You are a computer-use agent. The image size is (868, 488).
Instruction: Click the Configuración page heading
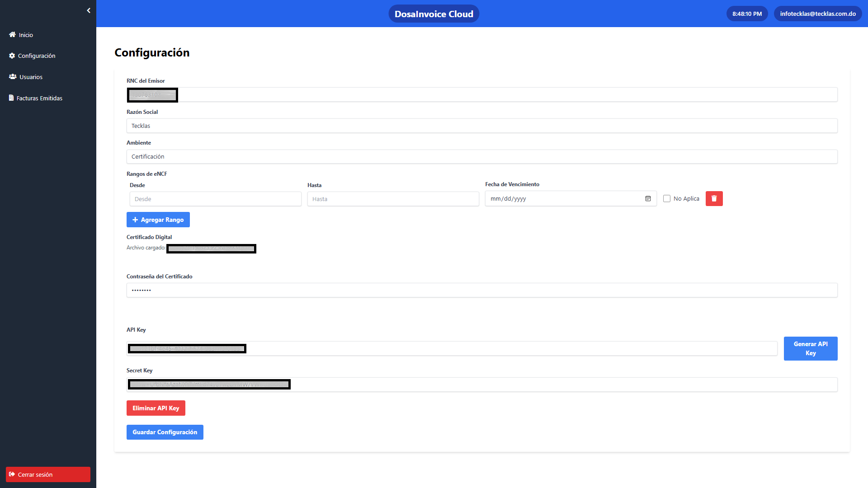click(x=152, y=52)
